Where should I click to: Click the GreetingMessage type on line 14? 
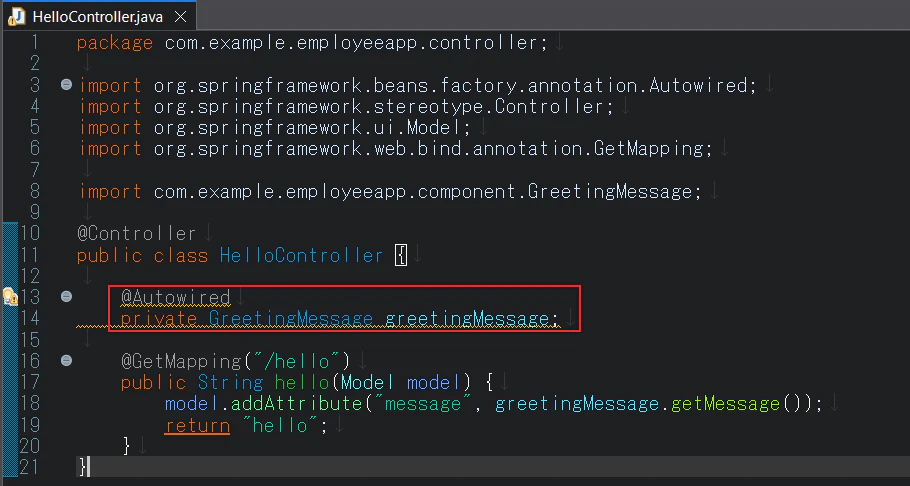290,319
